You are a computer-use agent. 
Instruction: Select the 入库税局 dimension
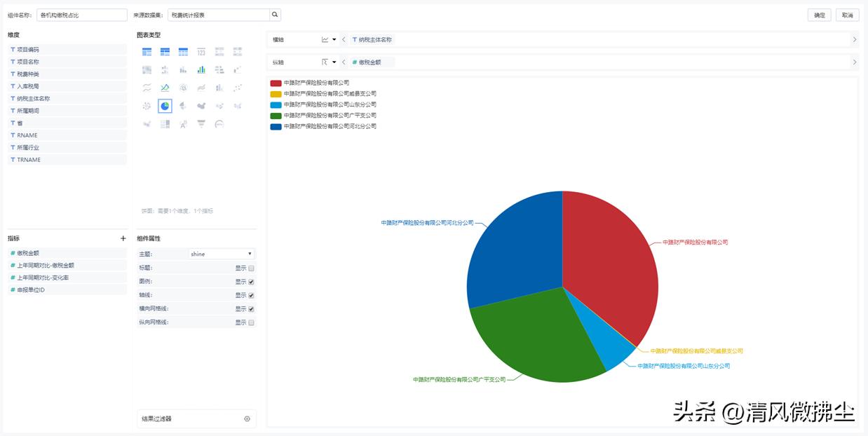pyautogui.click(x=67, y=86)
